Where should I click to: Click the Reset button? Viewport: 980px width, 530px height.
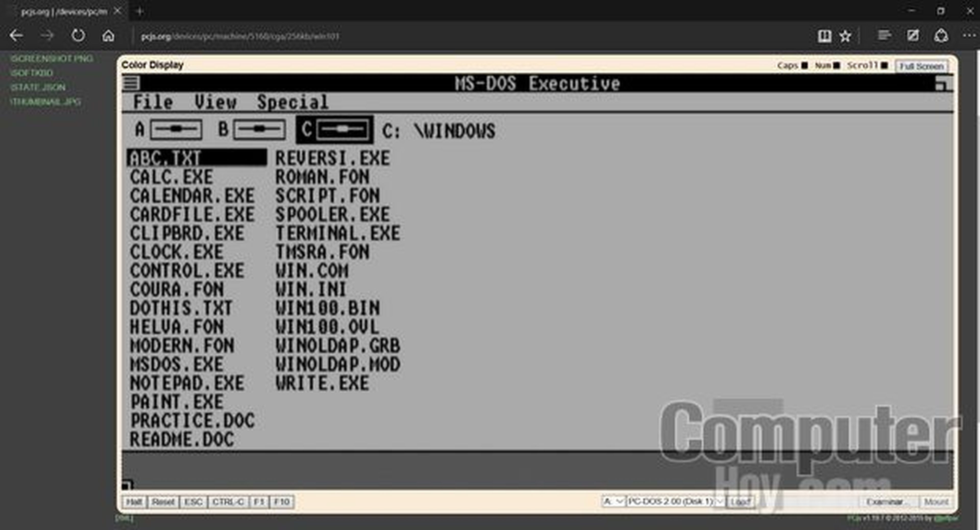[x=163, y=502]
